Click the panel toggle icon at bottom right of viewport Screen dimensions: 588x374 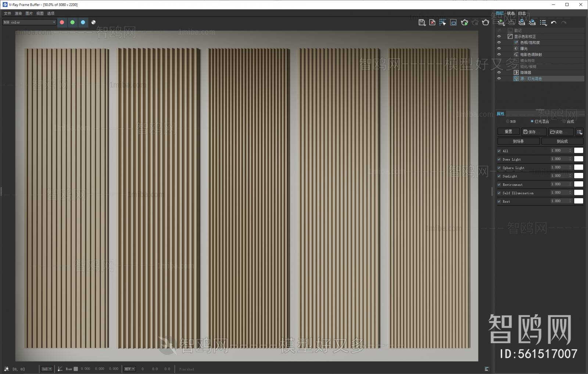[487, 369]
